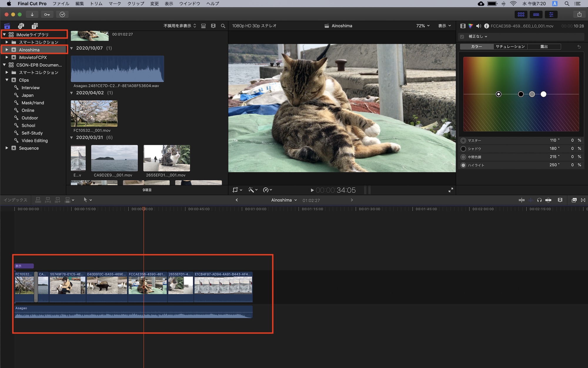The height and width of the screenshot is (368, 588).
Task: Open the 不採用を非表示 filter dropdown
Action: tap(180, 26)
